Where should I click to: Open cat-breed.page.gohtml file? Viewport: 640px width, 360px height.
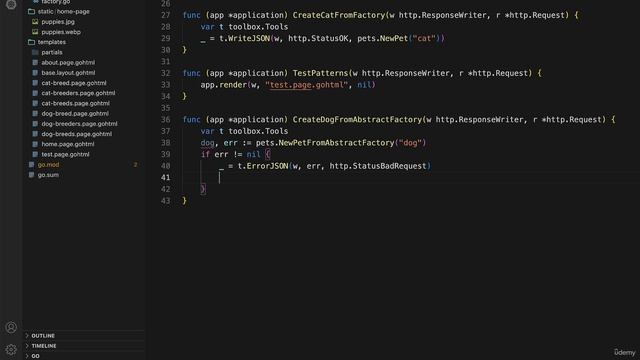click(x=74, y=83)
